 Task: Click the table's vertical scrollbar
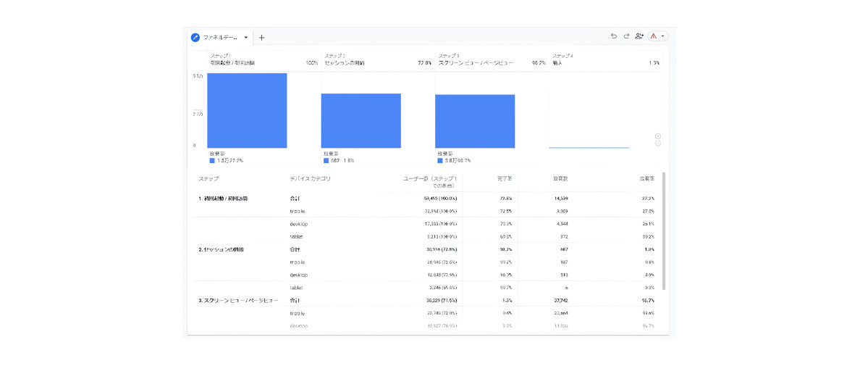point(664,230)
